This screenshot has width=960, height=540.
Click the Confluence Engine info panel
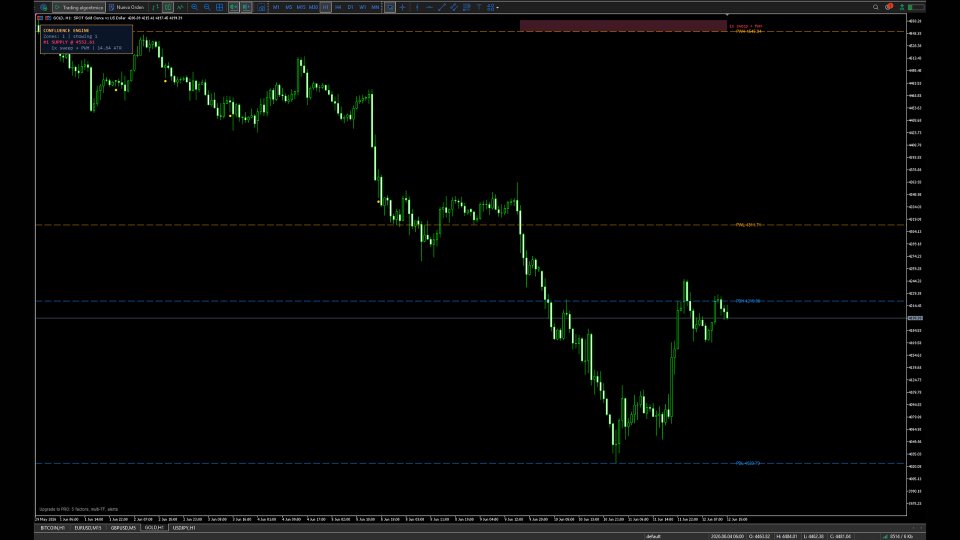(x=86, y=39)
